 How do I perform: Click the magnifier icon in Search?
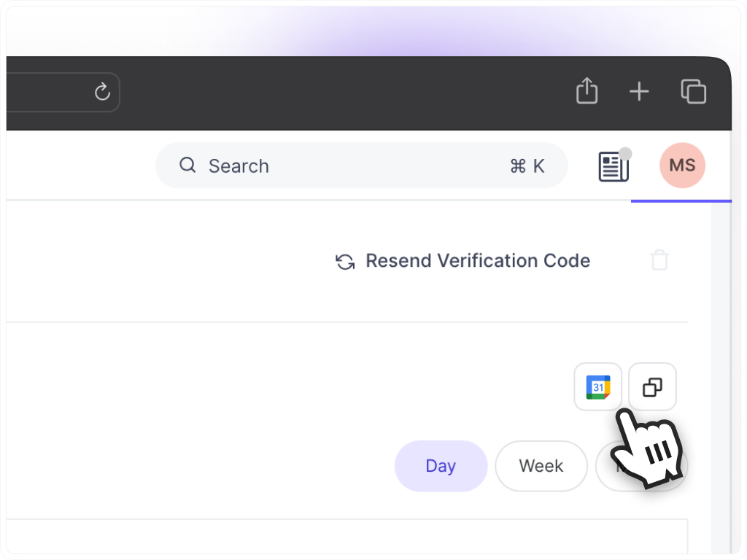tap(187, 166)
